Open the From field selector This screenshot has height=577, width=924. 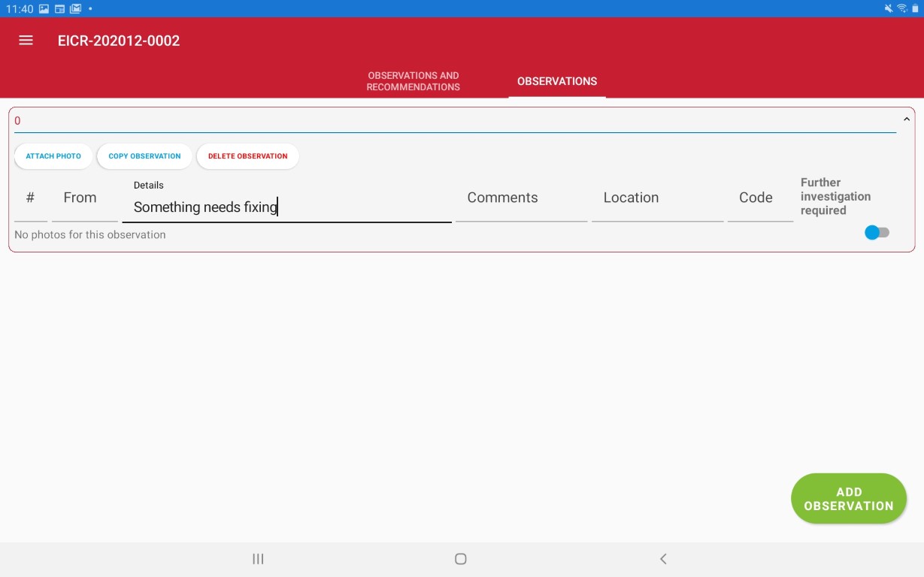(x=83, y=207)
